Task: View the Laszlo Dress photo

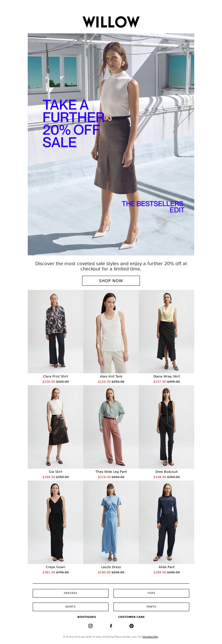Action: click(111, 522)
